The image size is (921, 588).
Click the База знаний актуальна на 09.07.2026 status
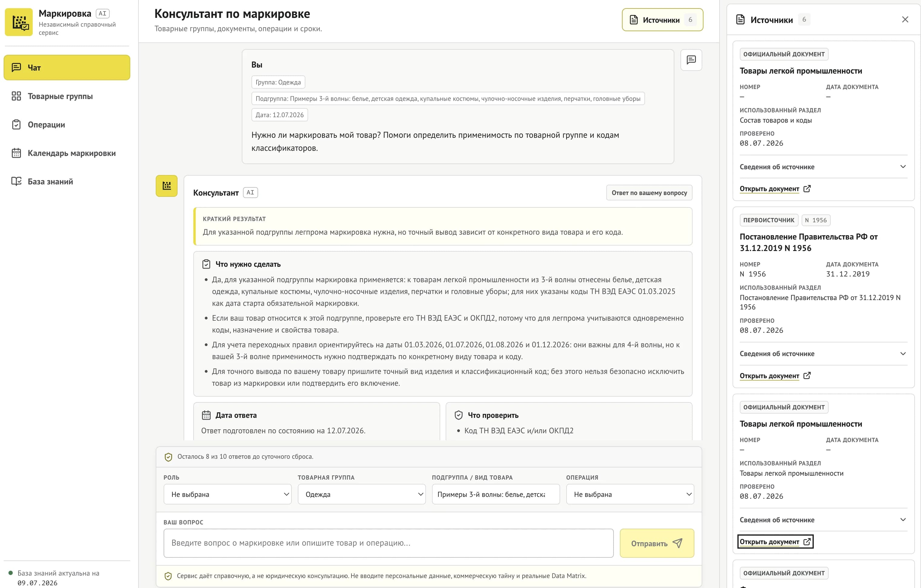click(x=58, y=578)
